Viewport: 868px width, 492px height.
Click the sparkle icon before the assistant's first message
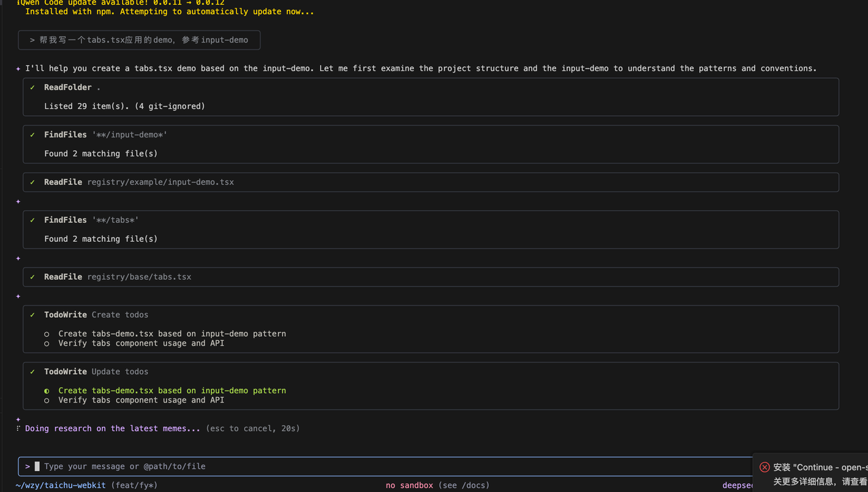[x=18, y=68]
